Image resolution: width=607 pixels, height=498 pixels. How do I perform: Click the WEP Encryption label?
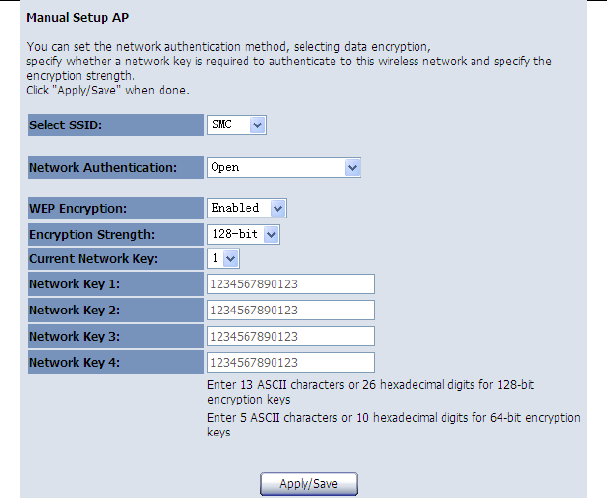[x=78, y=209]
